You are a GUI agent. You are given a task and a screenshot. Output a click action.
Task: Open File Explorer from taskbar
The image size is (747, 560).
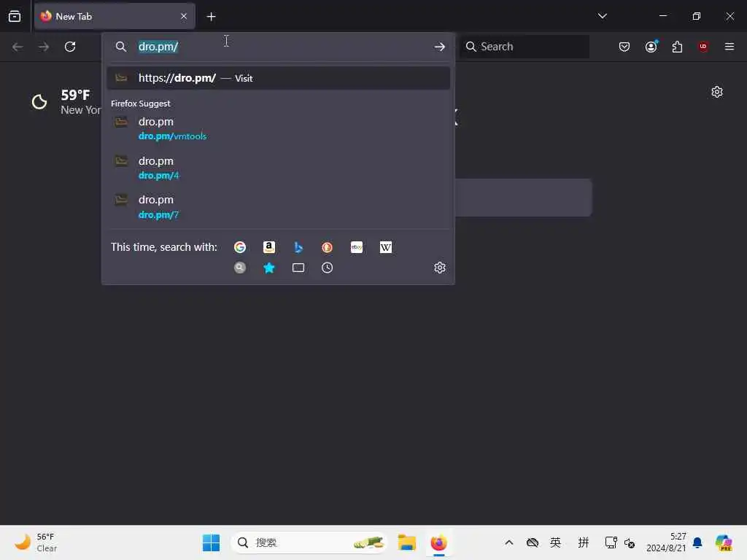(x=407, y=542)
